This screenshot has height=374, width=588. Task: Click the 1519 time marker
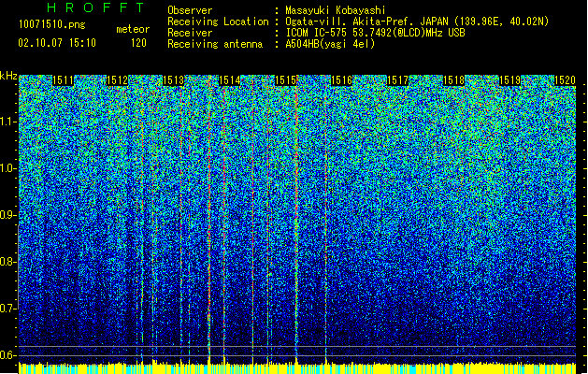510,80
